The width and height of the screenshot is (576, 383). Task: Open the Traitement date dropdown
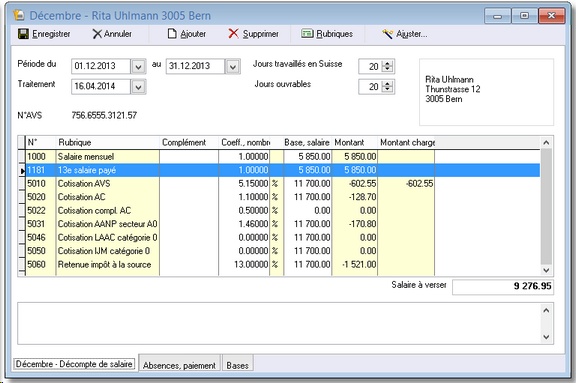138,87
